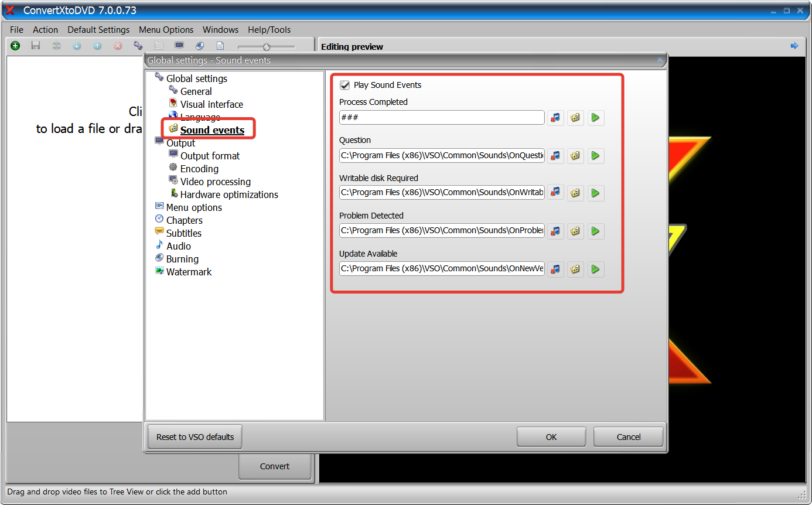Click the Update Available path field
Viewport: 812px width, 505px height.
click(x=442, y=268)
